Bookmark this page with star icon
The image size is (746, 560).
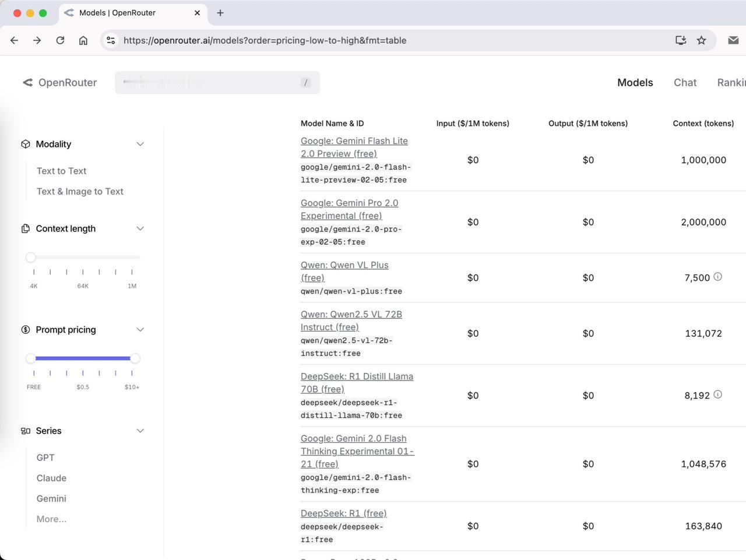[702, 40]
